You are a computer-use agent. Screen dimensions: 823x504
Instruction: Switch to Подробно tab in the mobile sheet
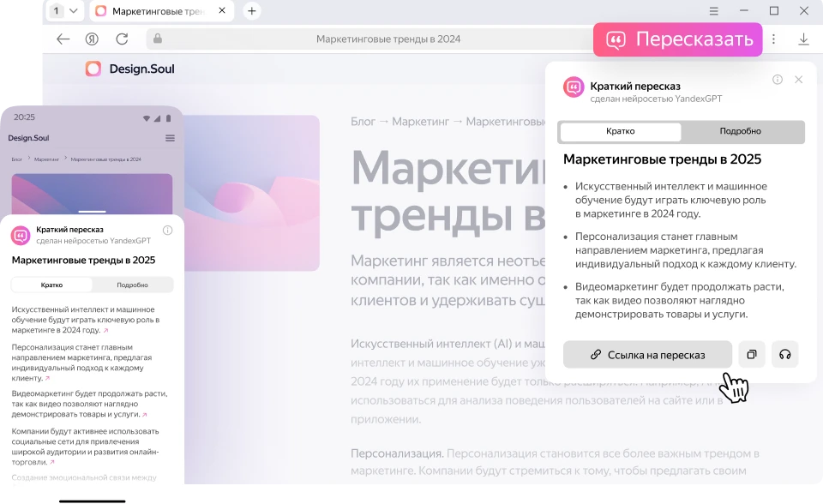pos(132,285)
